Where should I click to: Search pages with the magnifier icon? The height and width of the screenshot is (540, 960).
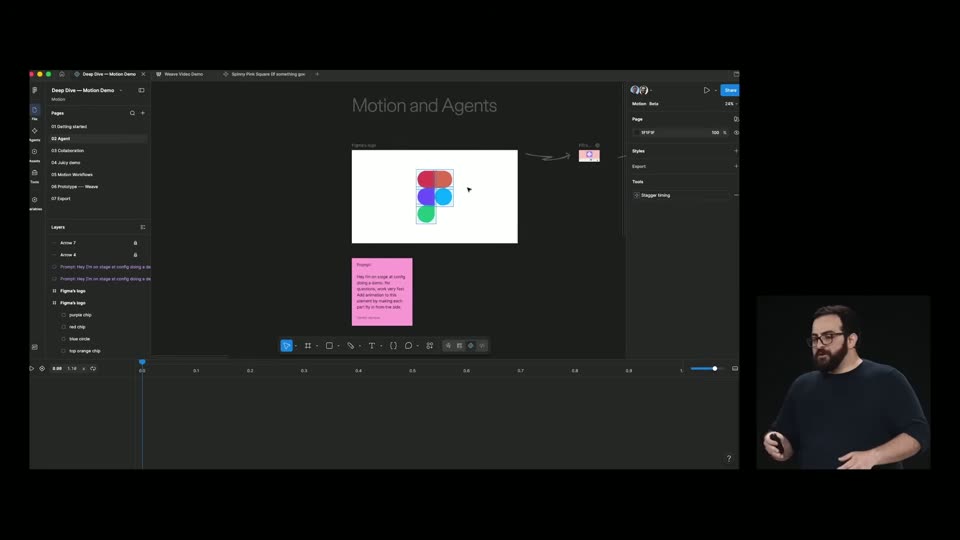[132, 113]
